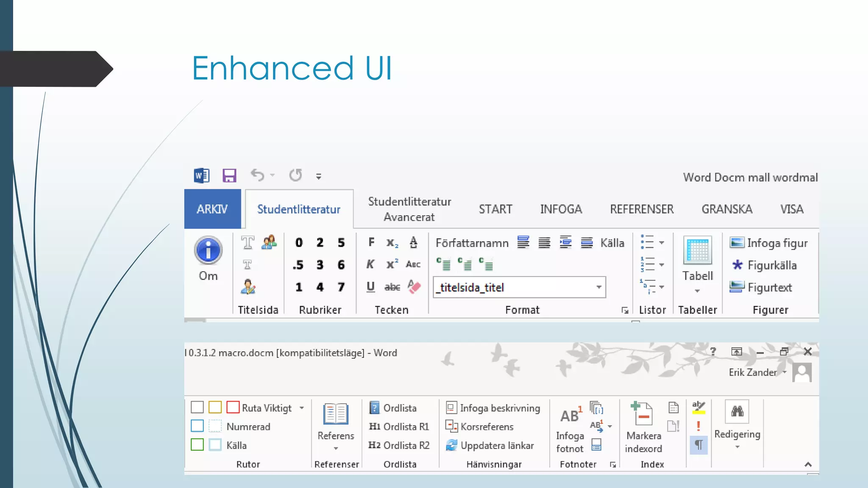Open the _titelsida_titel style dropdown

point(598,287)
